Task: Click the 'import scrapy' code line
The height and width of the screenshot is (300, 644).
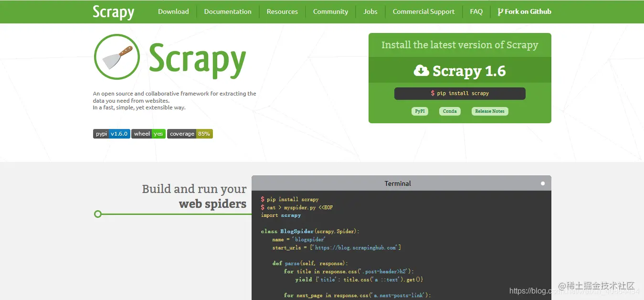Action: tap(281, 215)
